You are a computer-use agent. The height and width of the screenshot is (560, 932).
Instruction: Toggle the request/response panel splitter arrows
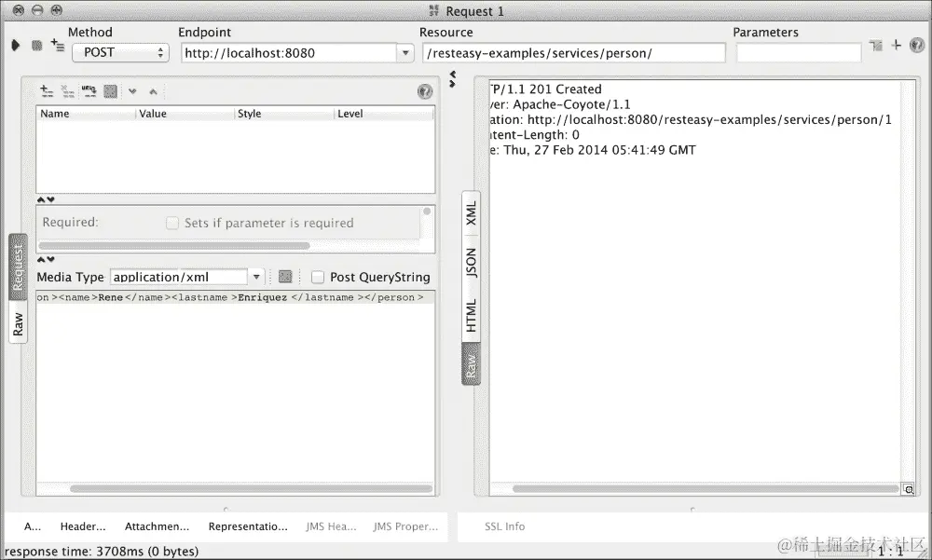pyautogui.click(x=452, y=79)
